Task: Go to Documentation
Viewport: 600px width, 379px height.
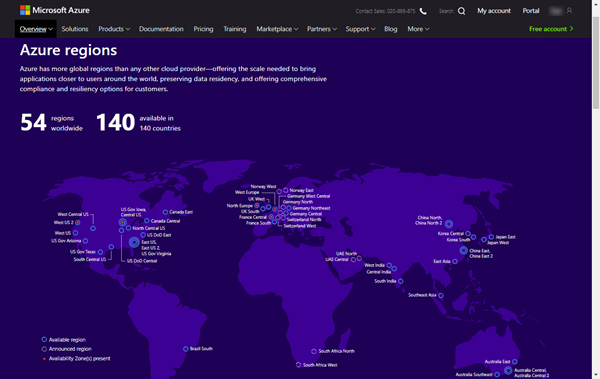Action: coord(161,29)
